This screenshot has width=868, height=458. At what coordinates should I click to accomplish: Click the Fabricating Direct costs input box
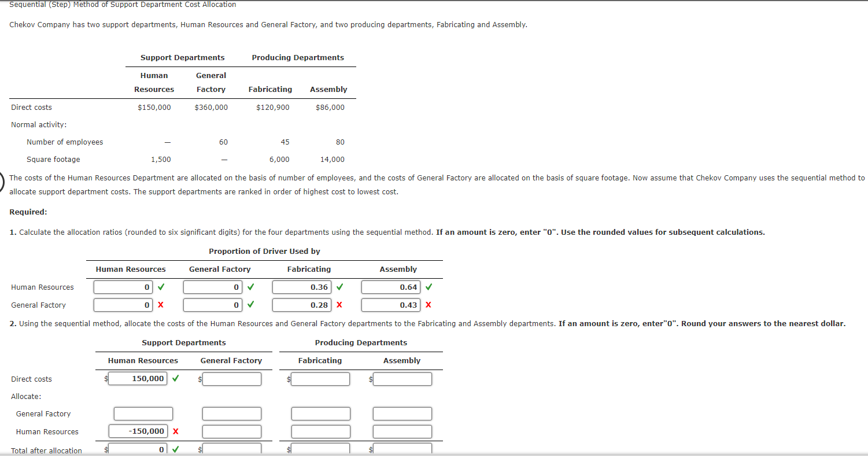pyautogui.click(x=321, y=379)
